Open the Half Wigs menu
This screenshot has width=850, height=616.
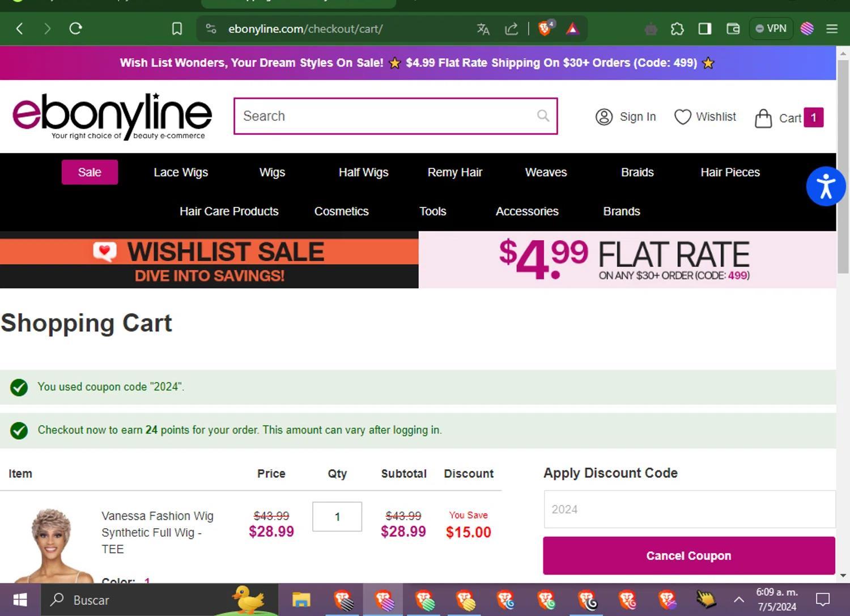(363, 172)
